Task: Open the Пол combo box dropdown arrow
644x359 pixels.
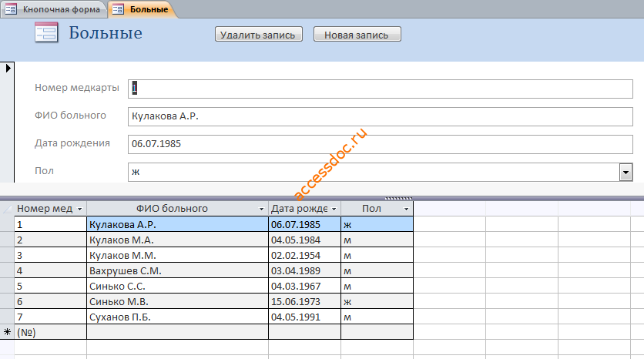Action: 626,173
